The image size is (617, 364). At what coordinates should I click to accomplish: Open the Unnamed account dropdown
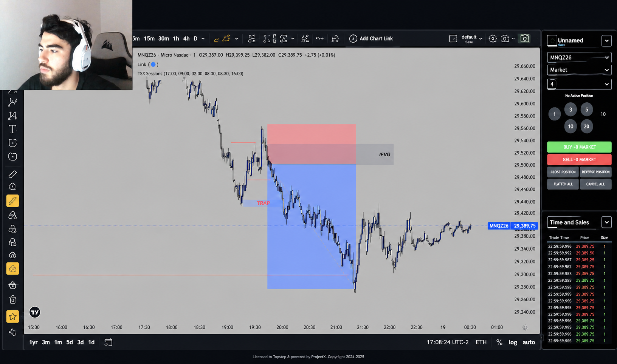click(606, 40)
